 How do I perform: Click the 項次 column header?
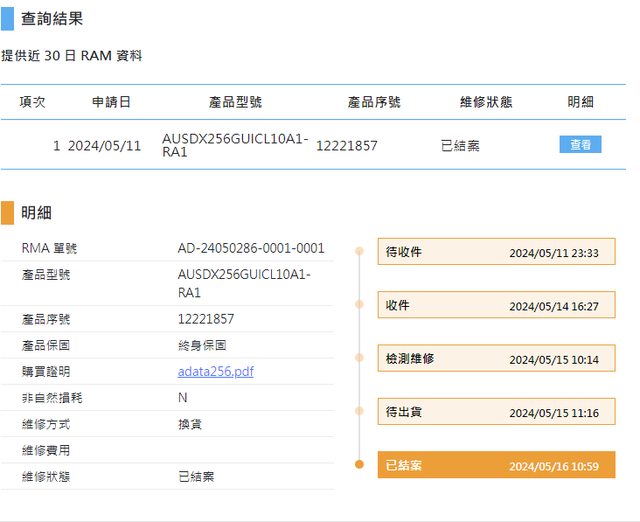pyautogui.click(x=33, y=102)
